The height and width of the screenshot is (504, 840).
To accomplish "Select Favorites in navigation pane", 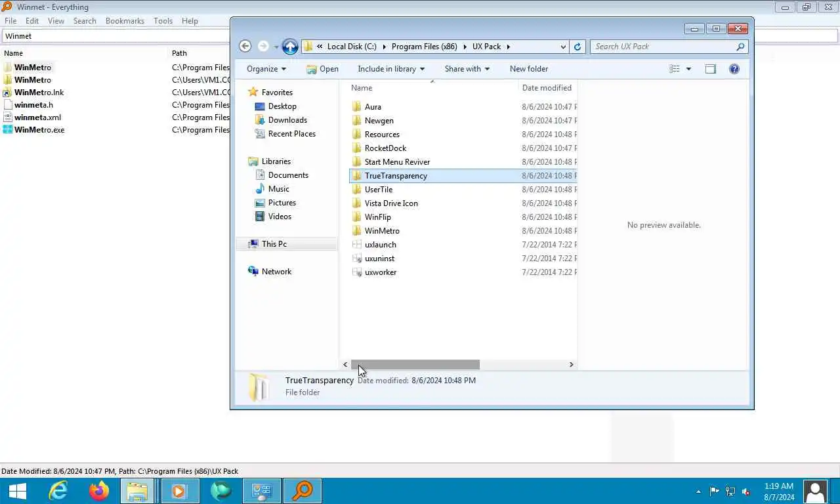I will [277, 93].
